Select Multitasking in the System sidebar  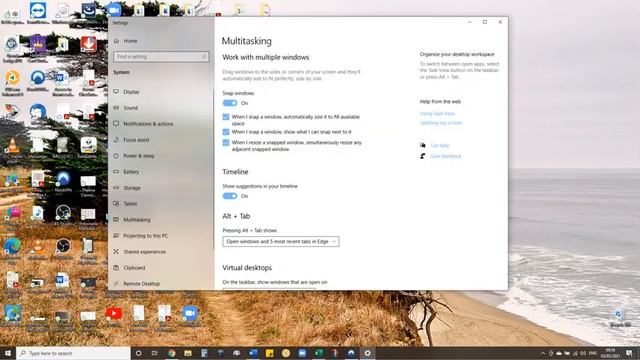click(x=137, y=220)
